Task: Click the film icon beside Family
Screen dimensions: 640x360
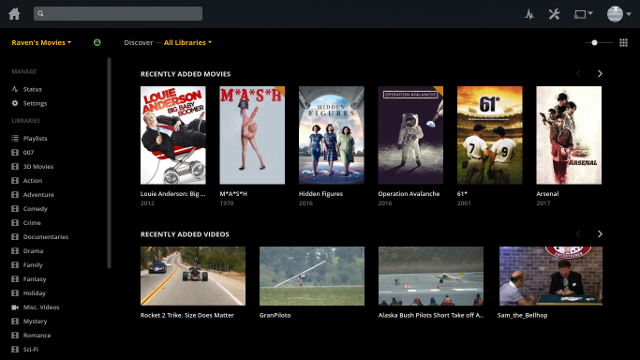Action: coord(15,265)
